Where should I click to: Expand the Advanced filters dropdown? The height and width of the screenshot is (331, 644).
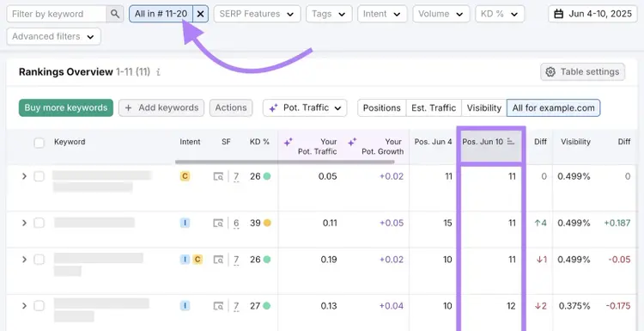54,37
